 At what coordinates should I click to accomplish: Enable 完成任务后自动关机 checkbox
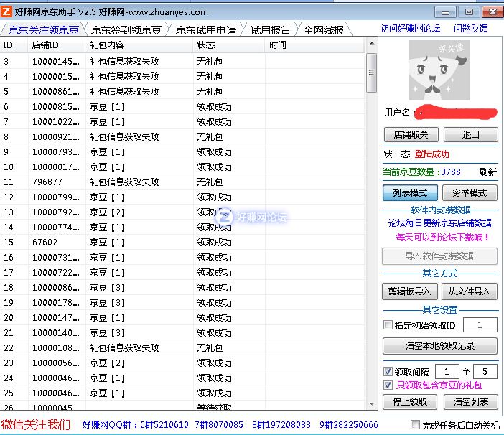(x=415, y=425)
